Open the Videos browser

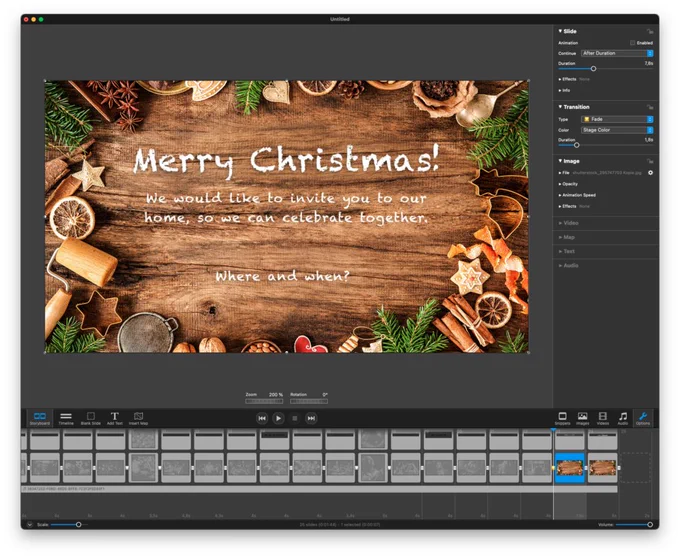(x=603, y=418)
